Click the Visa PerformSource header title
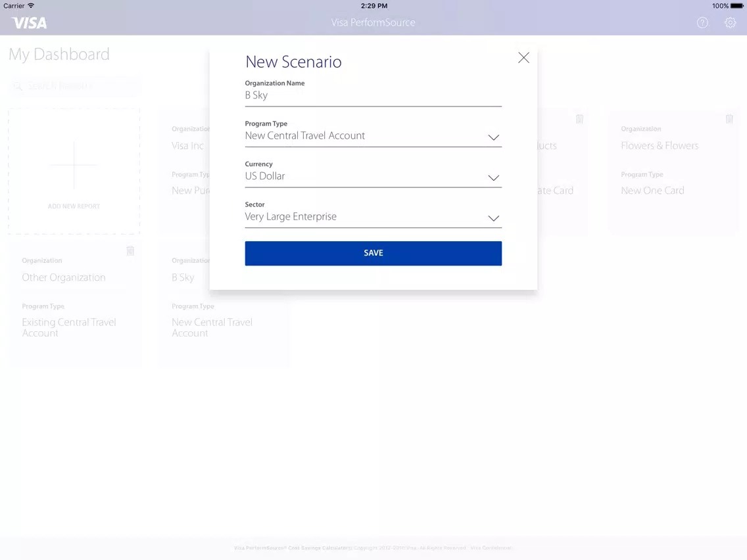 click(373, 22)
